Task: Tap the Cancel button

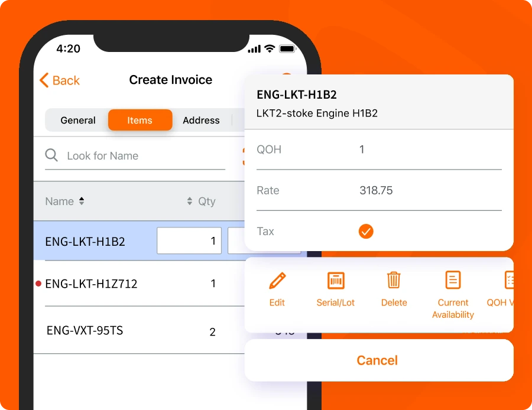Action: tap(379, 360)
